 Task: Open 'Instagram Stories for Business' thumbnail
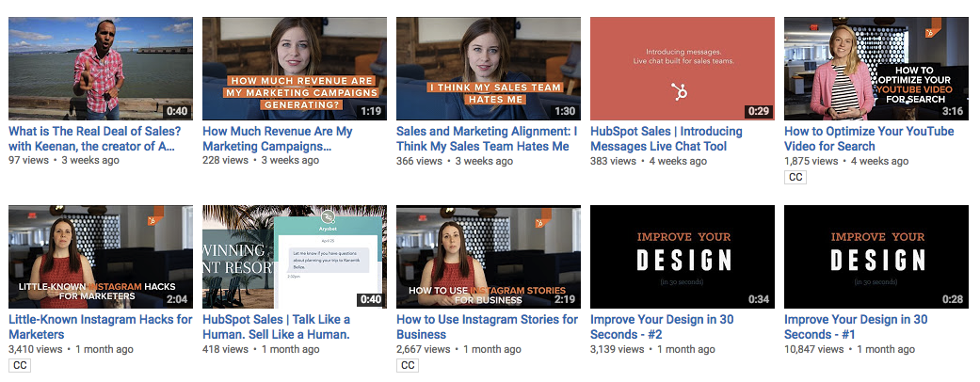(489, 257)
